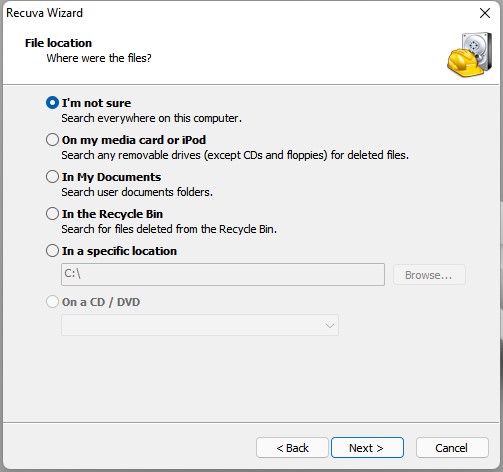This screenshot has height=472, width=503.
Task: Go to the previous step with Back
Action: 292,448
